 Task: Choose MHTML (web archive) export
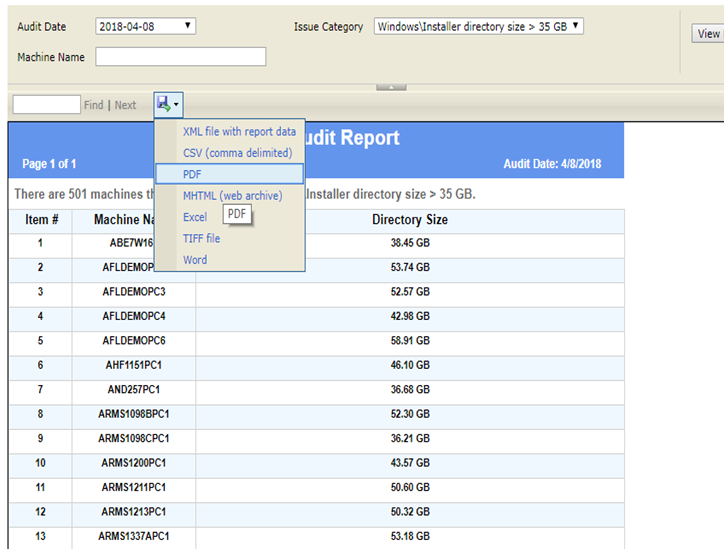(232, 196)
